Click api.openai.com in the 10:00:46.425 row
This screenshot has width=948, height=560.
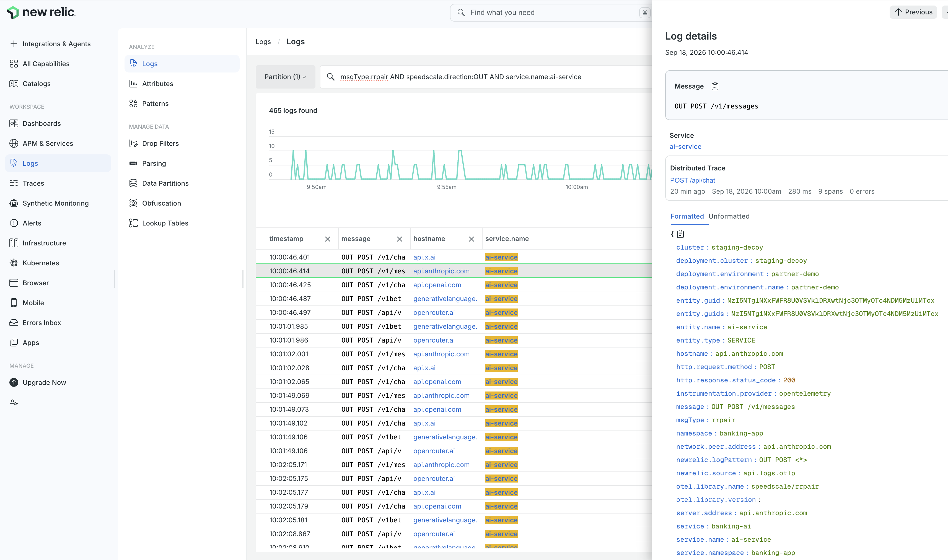[x=437, y=285]
